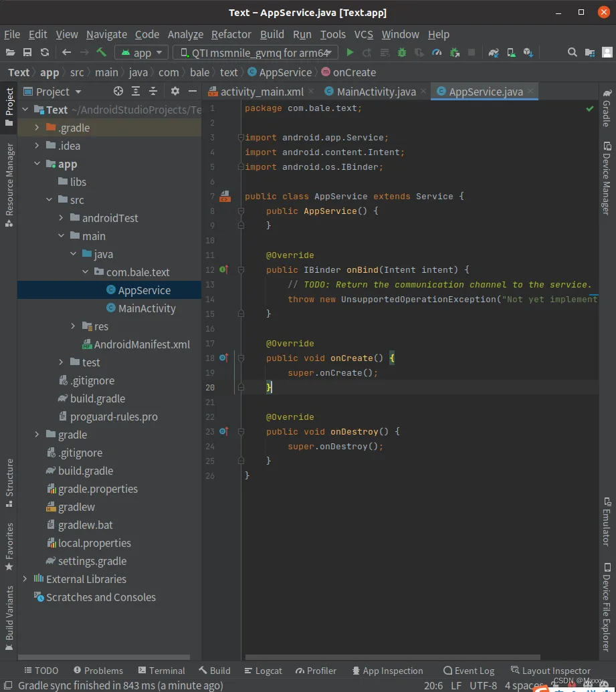
Task: Build project with the hammer icon
Action: tap(102, 53)
